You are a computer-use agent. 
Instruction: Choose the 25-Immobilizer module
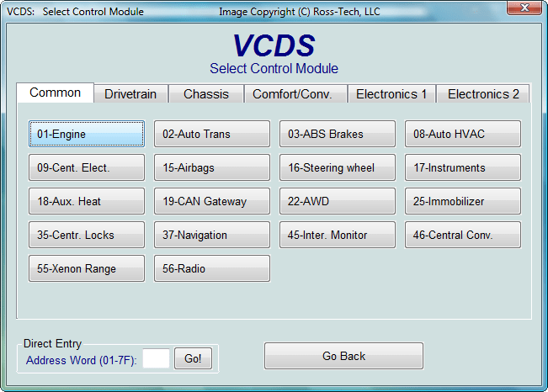pyautogui.click(x=463, y=201)
